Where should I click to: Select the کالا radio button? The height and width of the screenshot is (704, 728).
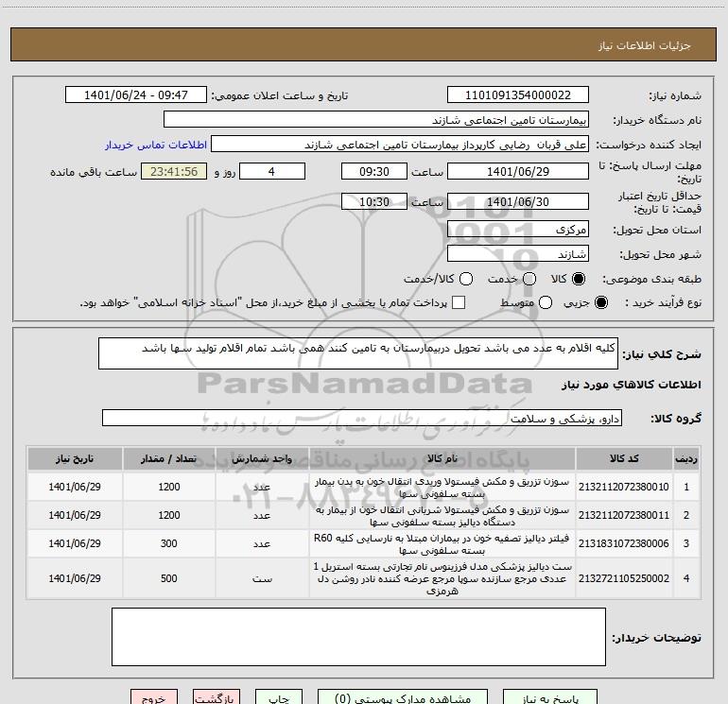[579, 279]
